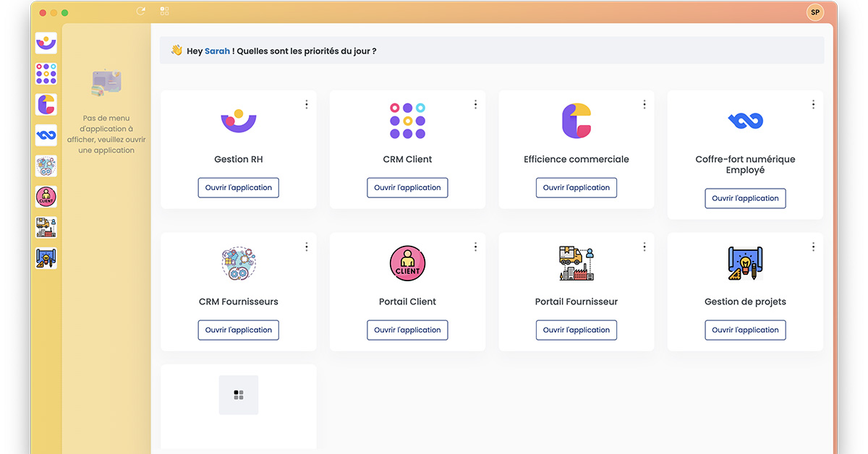Image resolution: width=868 pixels, height=454 pixels.
Task: Select CRM Fournisseurs gears icon in sidebar
Action: pyautogui.click(x=46, y=166)
